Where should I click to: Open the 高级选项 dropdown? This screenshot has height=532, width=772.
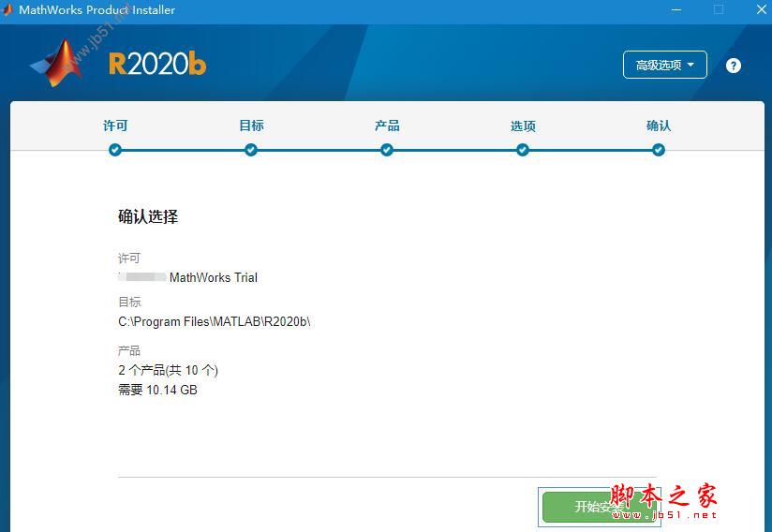[x=664, y=65]
